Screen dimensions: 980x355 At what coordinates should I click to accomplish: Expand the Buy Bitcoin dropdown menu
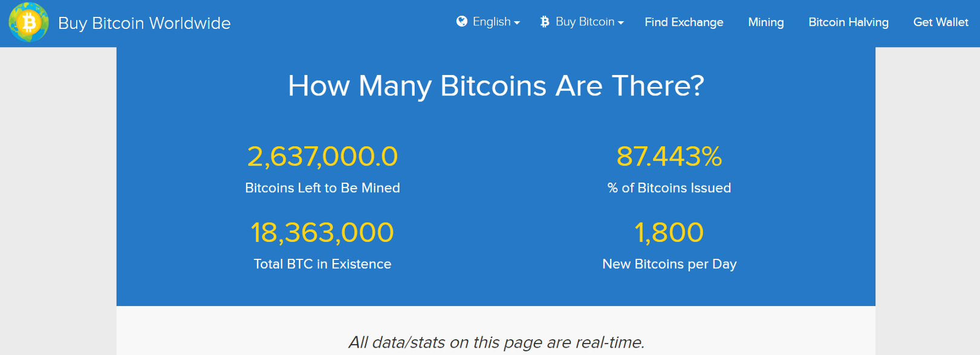pyautogui.click(x=582, y=22)
